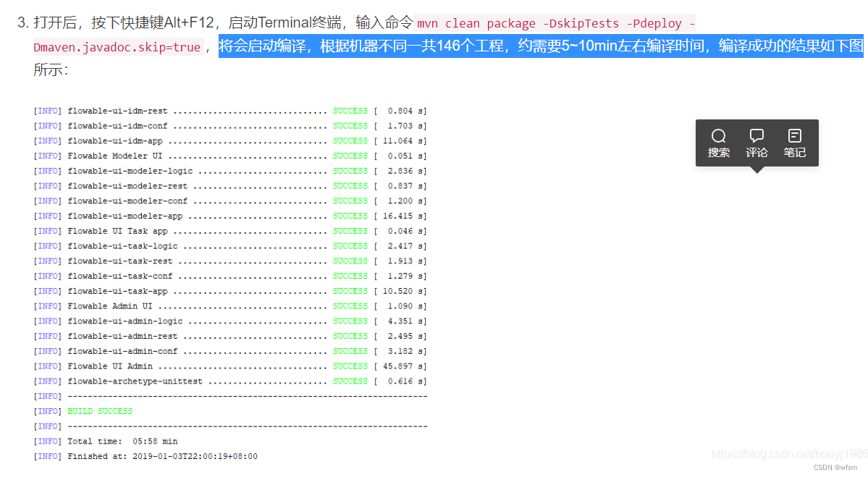Click the log line flowable-ui-task-conf
The image size is (868, 477).
[229, 276]
